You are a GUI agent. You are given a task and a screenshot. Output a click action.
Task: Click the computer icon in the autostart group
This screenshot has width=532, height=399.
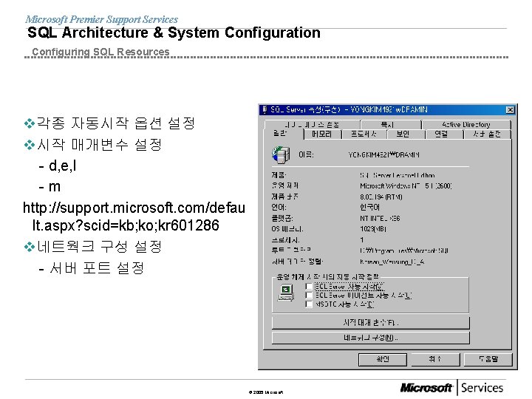pyautogui.click(x=286, y=293)
